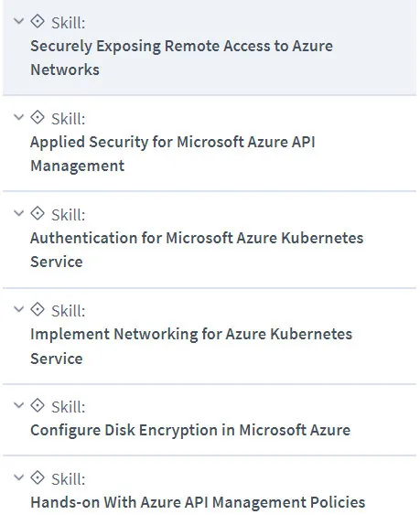Expand the Implement Networking for Kubernetes chevron
420x525 pixels.
pyautogui.click(x=18, y=309)
